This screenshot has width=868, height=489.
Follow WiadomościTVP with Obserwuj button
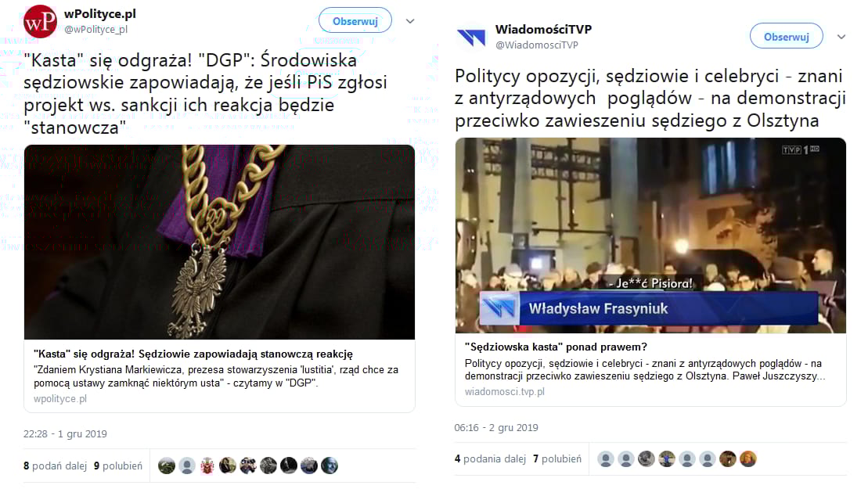(x=786, y=37)
